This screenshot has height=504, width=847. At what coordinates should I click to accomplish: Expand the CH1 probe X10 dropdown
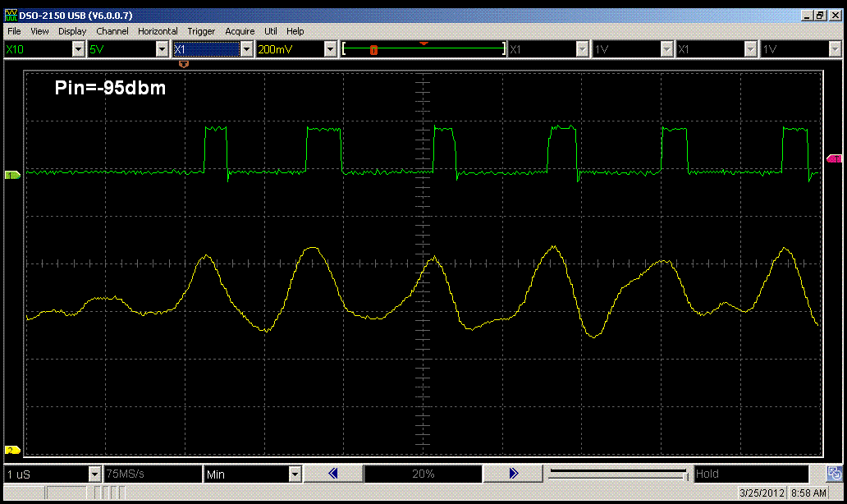(x=78, y=50)
